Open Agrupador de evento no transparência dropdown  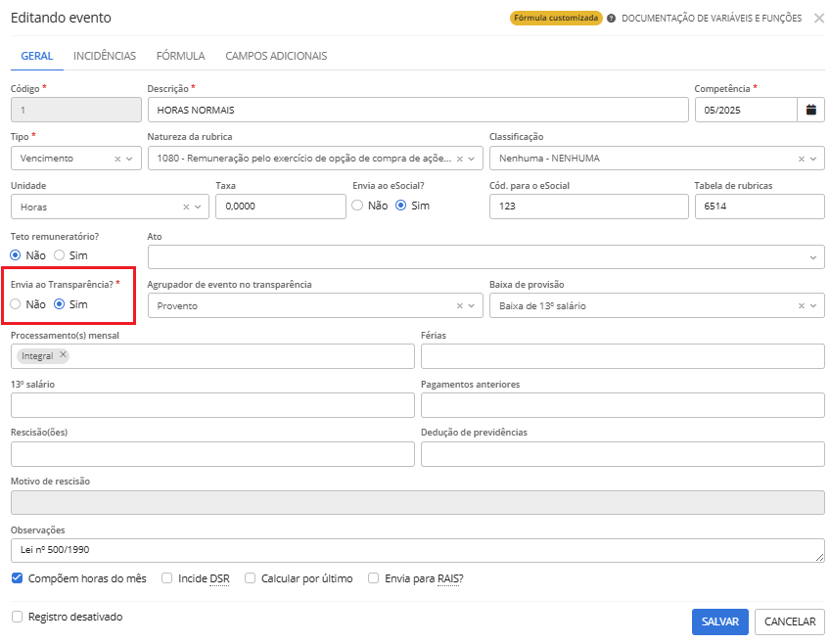tap(472, 305)
